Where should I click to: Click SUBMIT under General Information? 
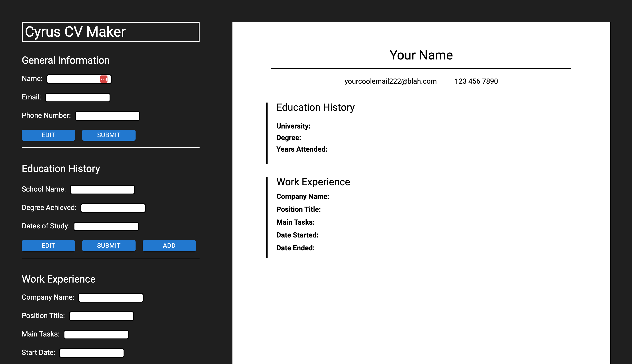(109, 135)
